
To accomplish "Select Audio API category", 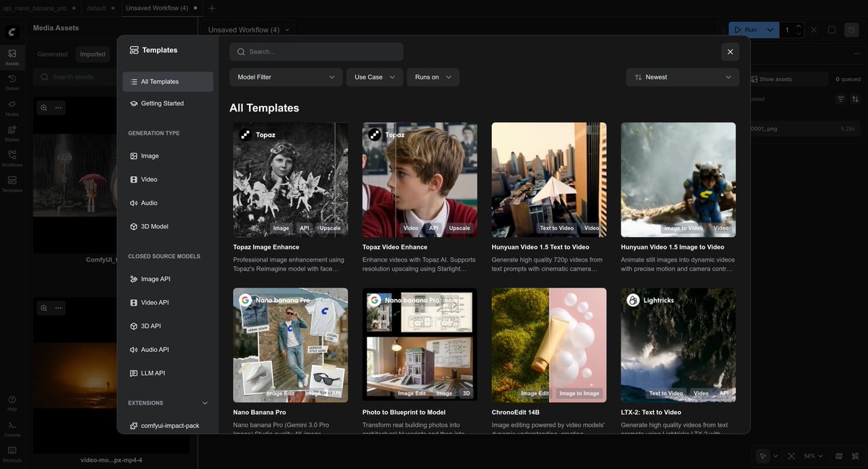I will (168, 349).
